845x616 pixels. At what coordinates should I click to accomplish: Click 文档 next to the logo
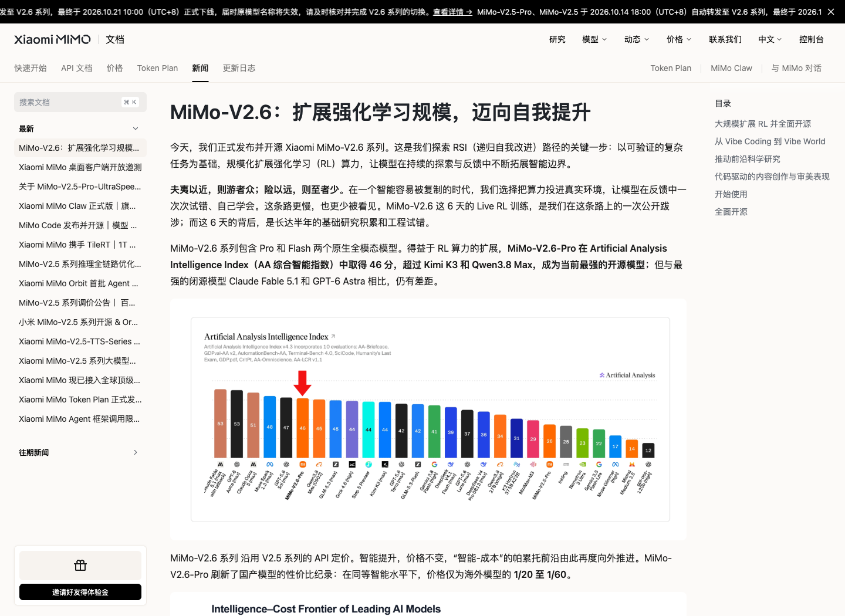[x=115, y=39]
